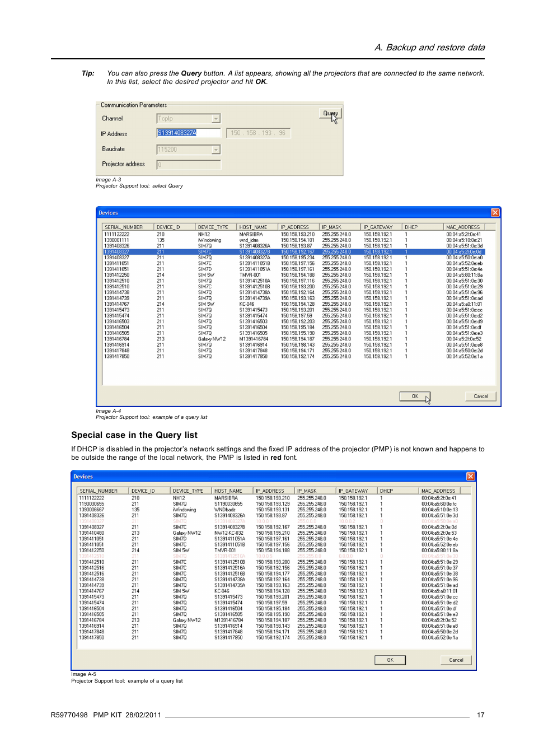Viewport: 534px width, 756px height.
Task: Select MAC 00:04:a5:60:0e:fc in Image A-5 list
Action: click(439, 504)
